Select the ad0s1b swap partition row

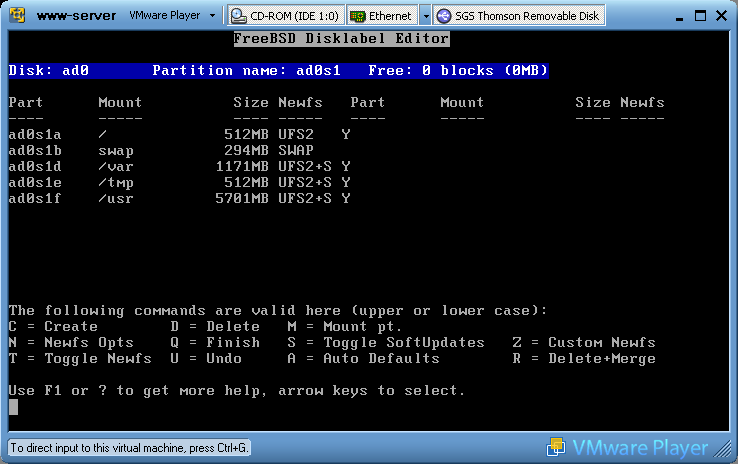161,151
